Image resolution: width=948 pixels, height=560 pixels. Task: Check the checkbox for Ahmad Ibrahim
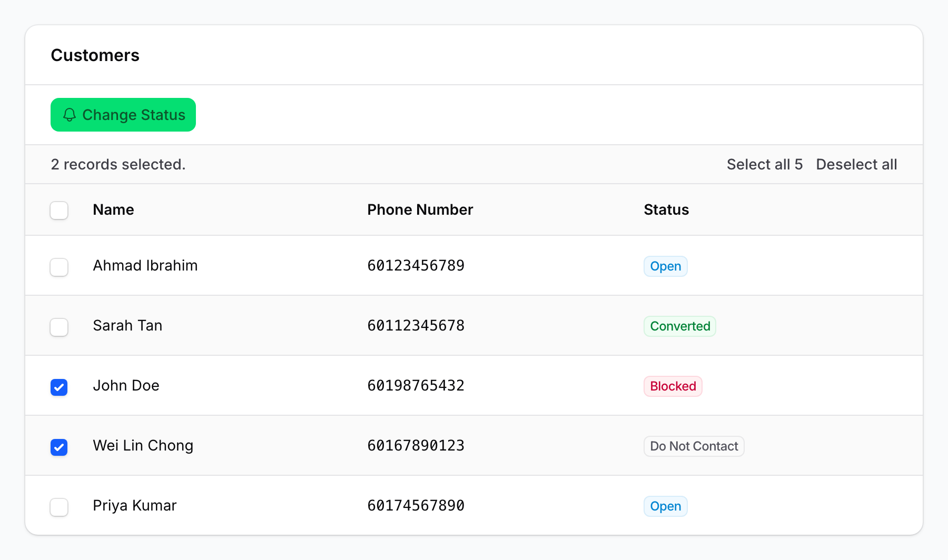[59, 267]
